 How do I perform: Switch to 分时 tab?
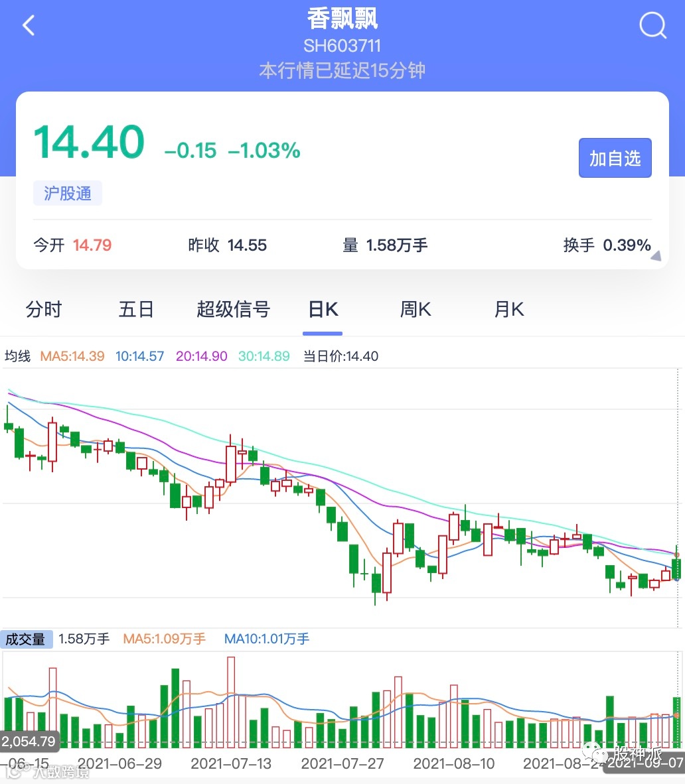pos(44,309)
